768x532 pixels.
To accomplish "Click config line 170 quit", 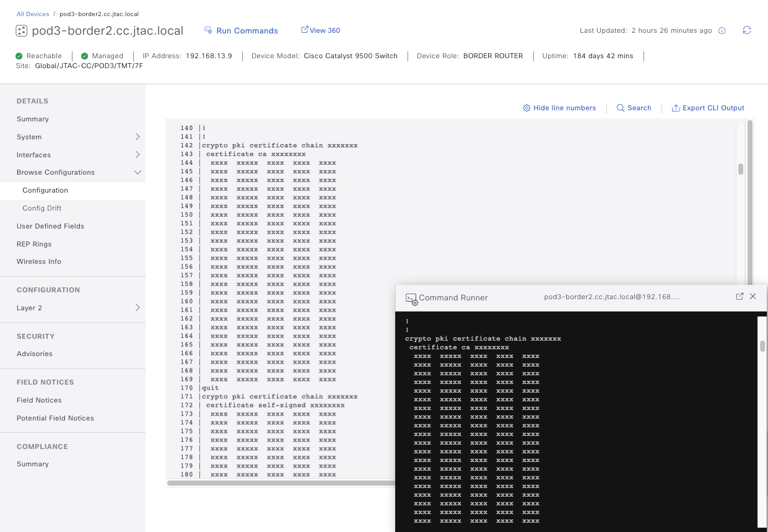I will (x=211, y=388).
